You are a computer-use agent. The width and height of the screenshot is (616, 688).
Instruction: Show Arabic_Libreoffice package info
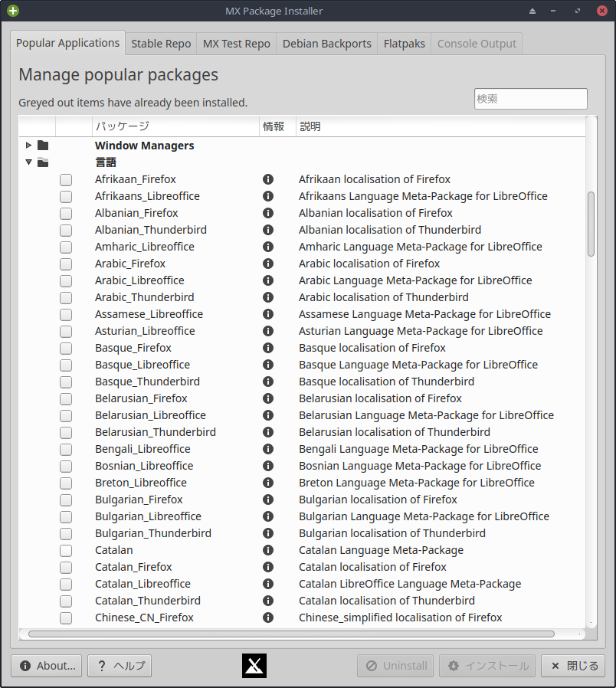click(x=268, y=280)
